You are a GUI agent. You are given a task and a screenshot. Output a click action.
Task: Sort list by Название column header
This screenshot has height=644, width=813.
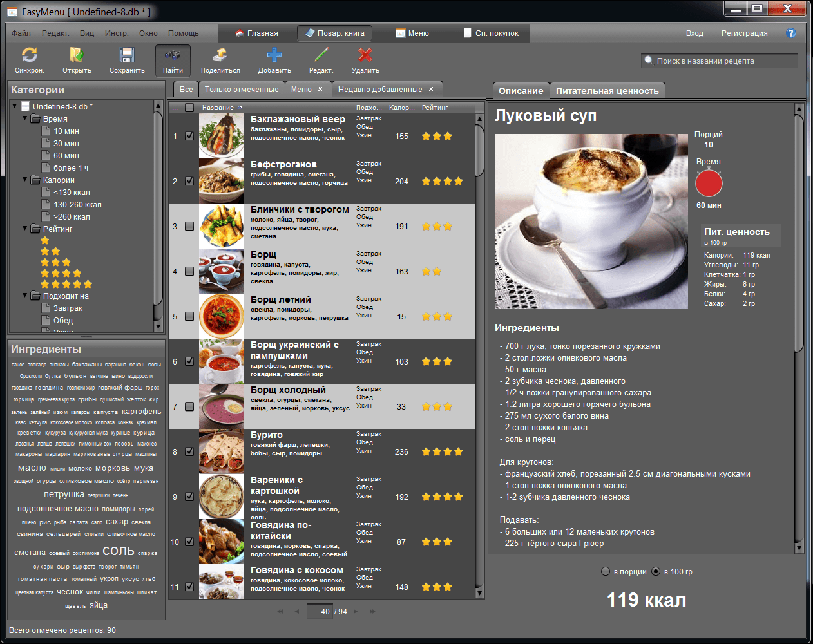[218, 108]
